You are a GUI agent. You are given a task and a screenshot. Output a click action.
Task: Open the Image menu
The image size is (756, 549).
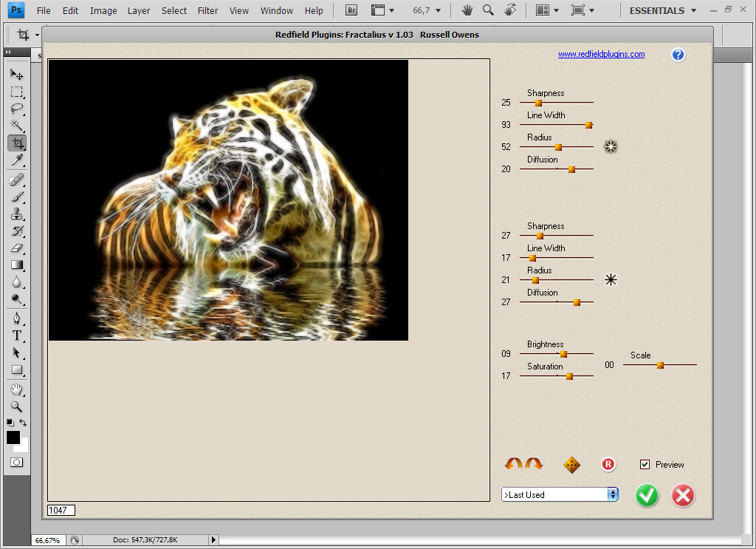tap(103, 10)
